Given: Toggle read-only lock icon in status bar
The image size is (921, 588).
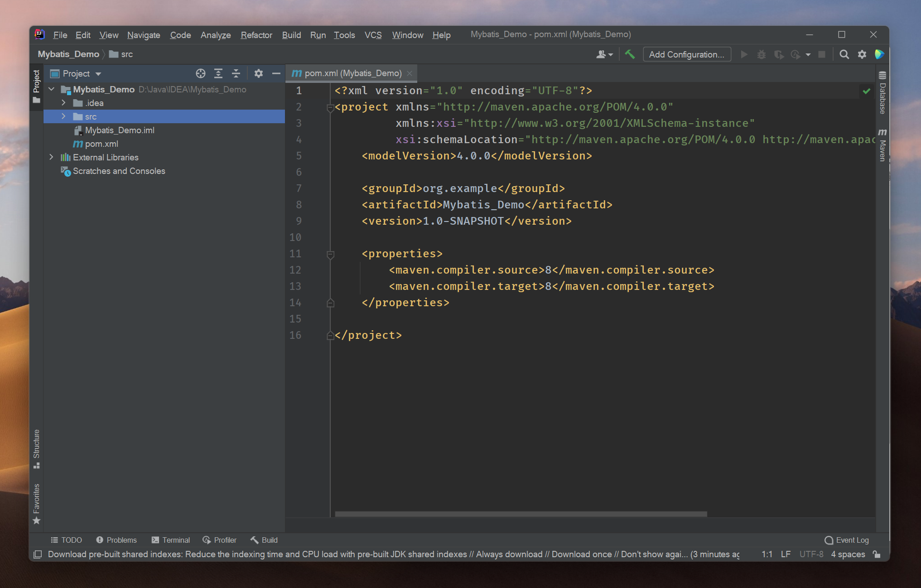Looking at the screenshot, I should [877, 554].
